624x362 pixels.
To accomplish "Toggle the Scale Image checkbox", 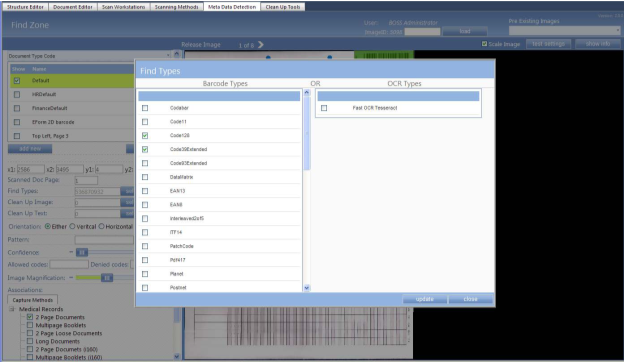I will (484, 44).
